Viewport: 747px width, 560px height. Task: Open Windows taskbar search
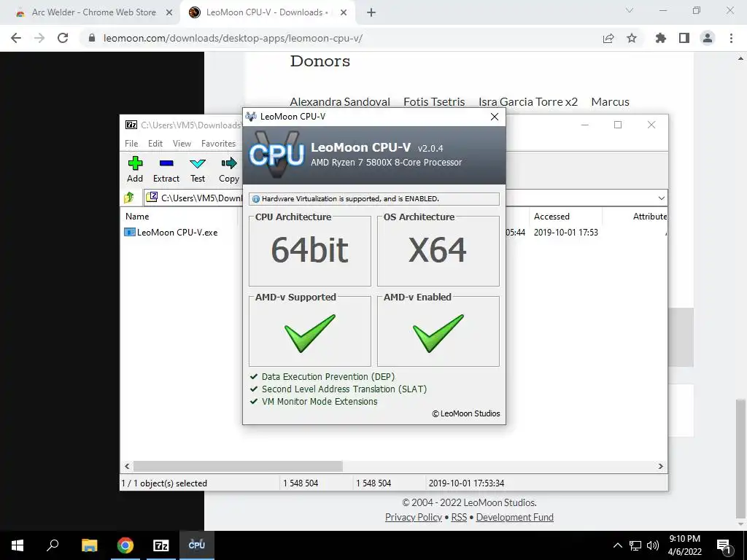coord(53,545)
